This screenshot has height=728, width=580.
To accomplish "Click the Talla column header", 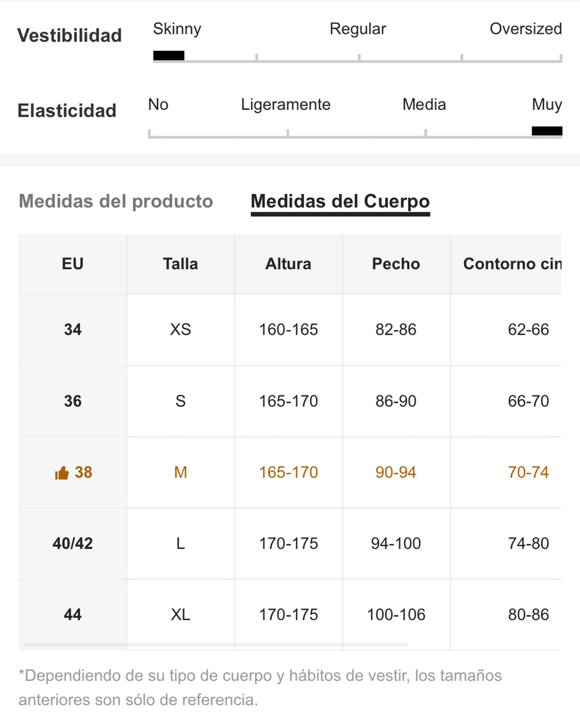I will (181, 264).
